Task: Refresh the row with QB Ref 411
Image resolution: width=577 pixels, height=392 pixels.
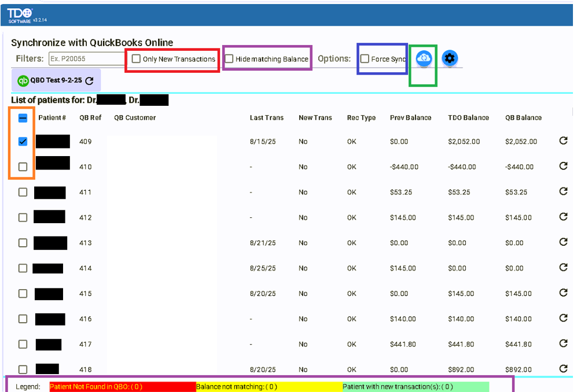Action: (563, 191)
